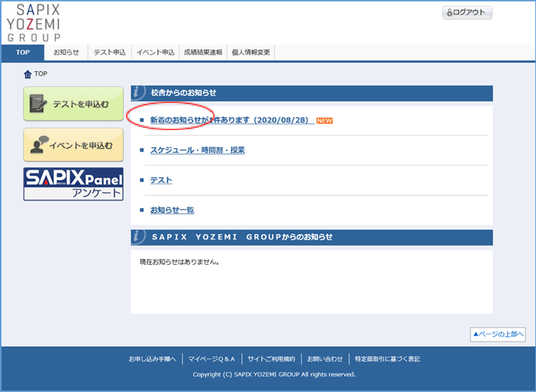The width and height of the screenshot is (536, 392).
Task: Click the home icon in breadcrumb
Action: click(x=27, y=75)
